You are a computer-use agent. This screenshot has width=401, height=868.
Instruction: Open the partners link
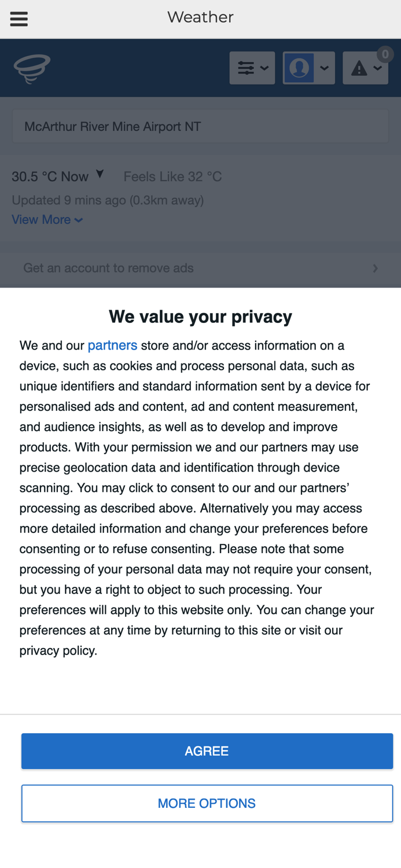(x=112, y=345)
